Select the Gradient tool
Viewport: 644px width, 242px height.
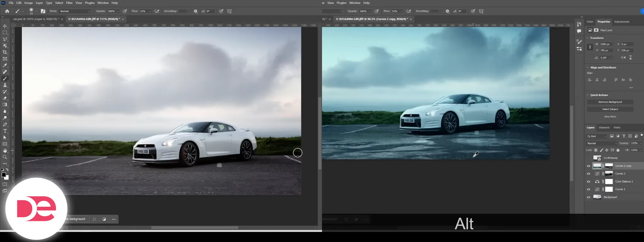point(5,105)
